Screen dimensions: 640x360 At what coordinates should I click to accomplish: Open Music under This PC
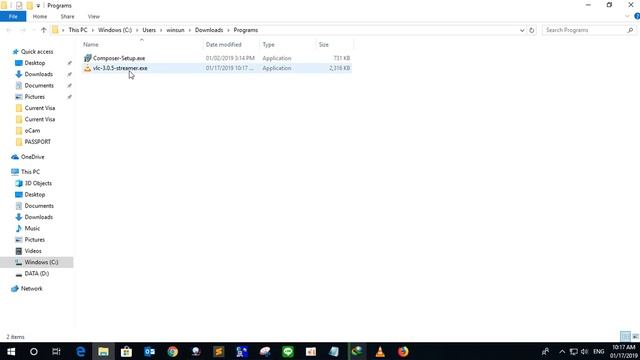pos(32,228)
